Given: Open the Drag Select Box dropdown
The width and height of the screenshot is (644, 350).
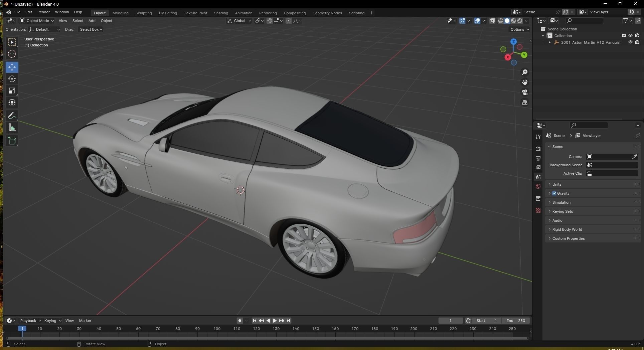Looking at the screenshot, I should [91, 29].
